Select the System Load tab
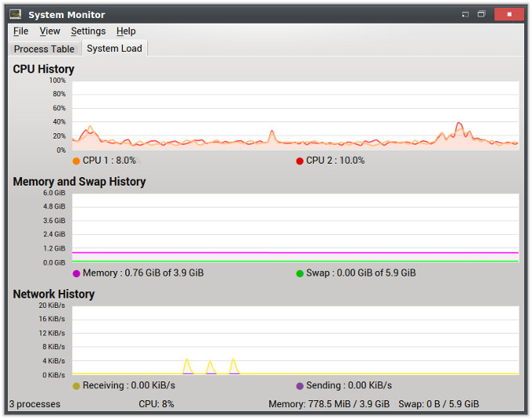This screenshot has width=532, height=419. (x=114, y=49)
